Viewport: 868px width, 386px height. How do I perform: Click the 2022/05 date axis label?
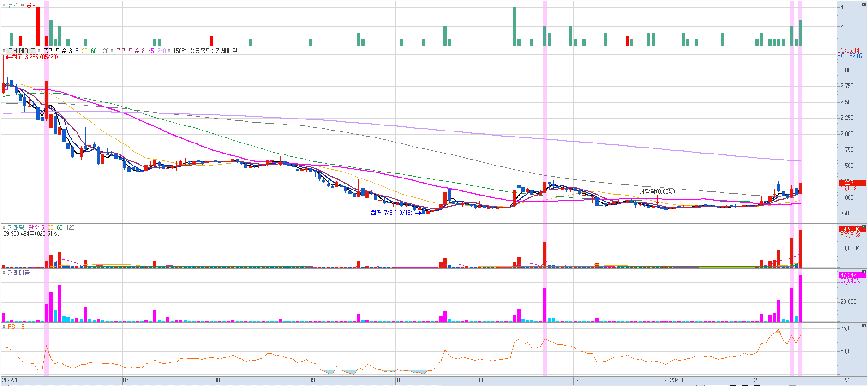[x=12, y=380]
